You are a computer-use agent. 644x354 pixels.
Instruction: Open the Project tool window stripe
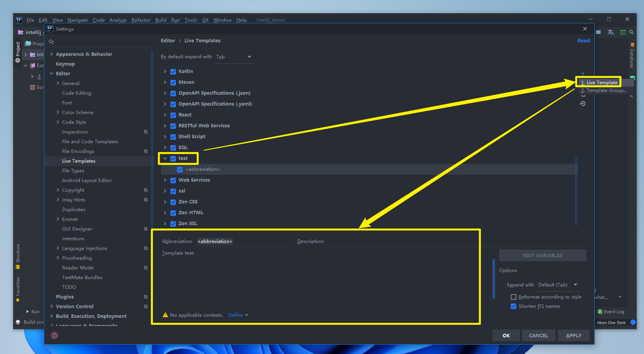point(18,52)
